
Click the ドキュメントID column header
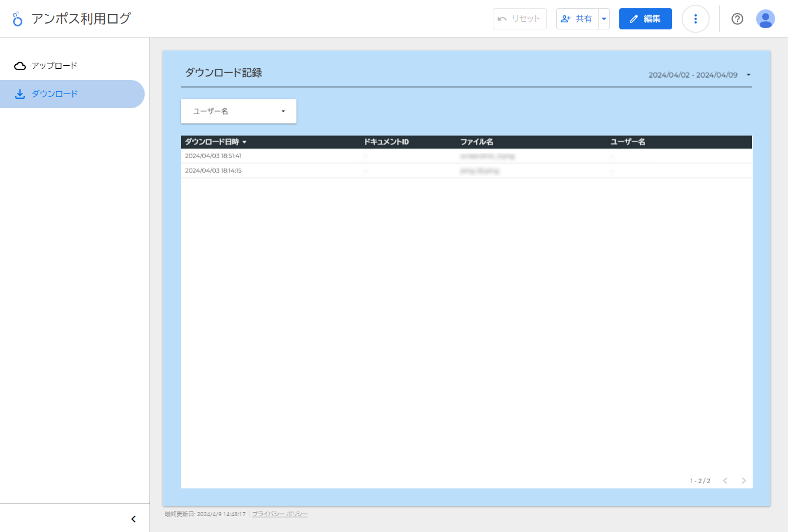coord(386,142)
